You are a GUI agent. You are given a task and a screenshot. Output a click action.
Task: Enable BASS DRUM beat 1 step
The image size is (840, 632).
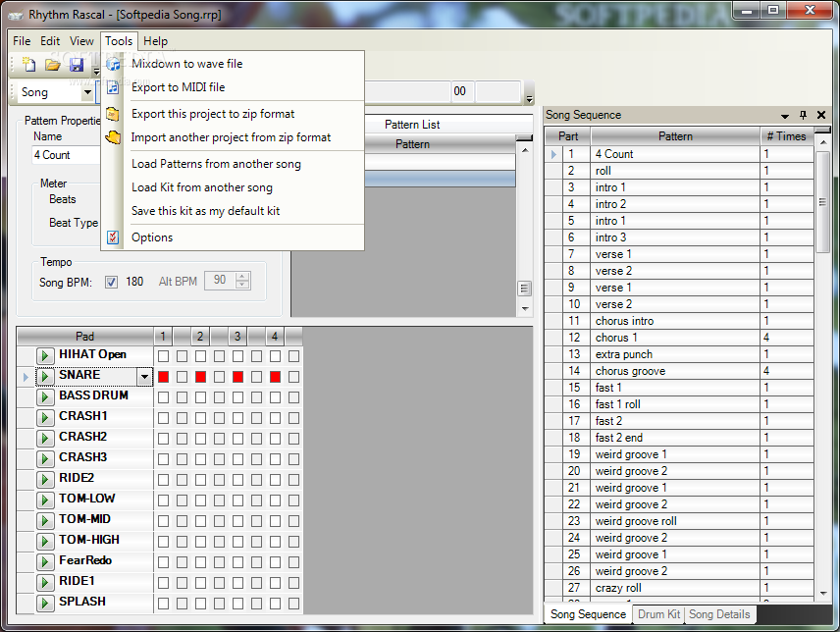point(164,397)
